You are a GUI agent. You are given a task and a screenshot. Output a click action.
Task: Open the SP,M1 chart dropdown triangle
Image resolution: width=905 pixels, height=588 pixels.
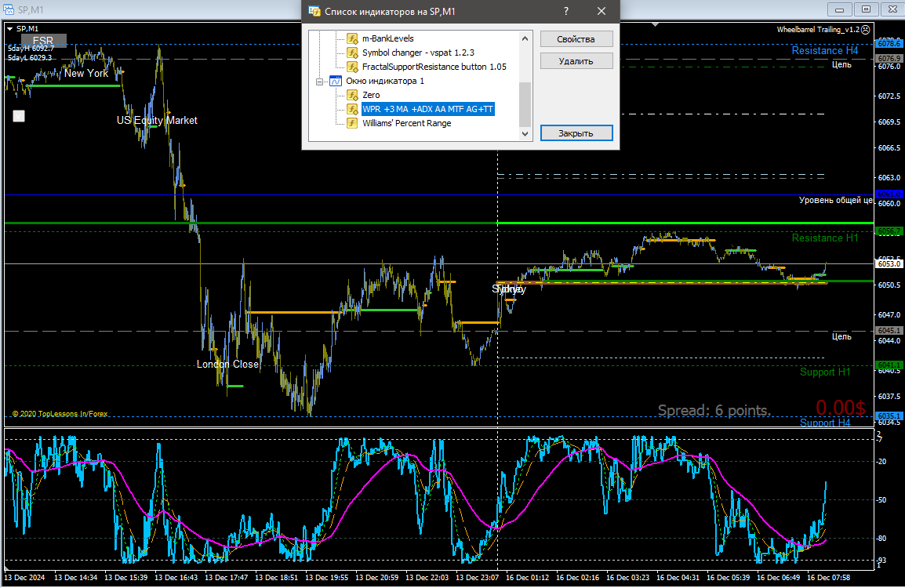[x=9, y=28]
